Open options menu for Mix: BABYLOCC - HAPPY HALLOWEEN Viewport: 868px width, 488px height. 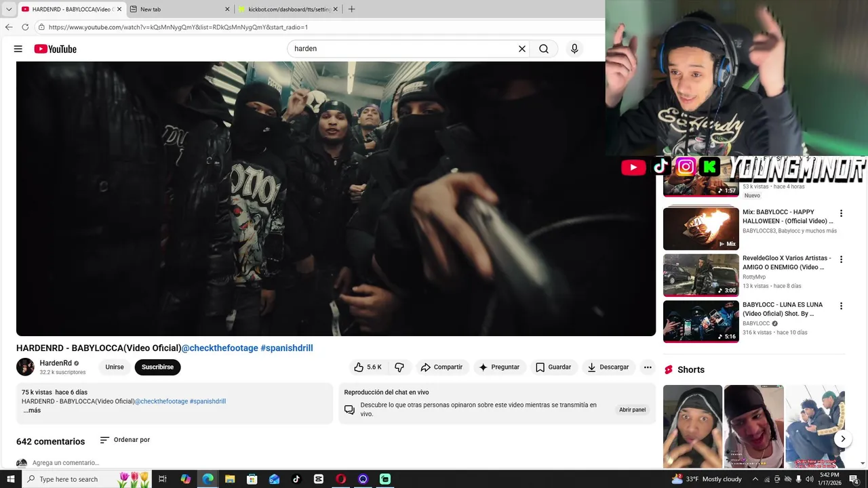(841, 213)
